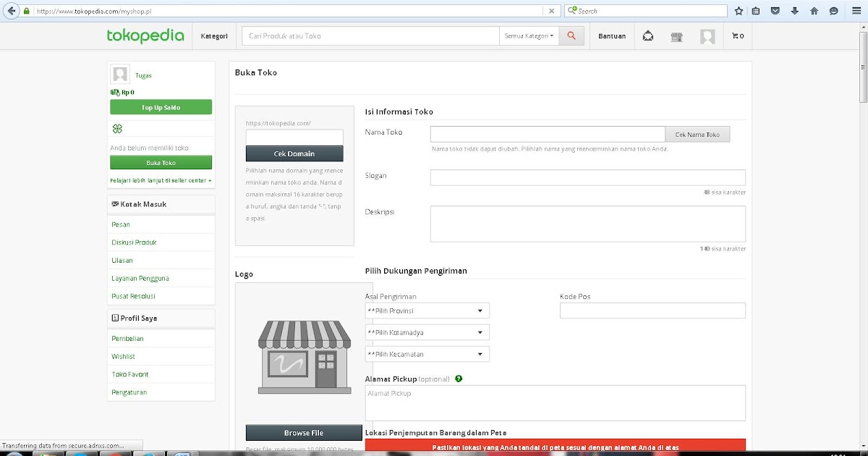Open Ulasan in the sidebar
Image resolution: width=868 pixels, height=456 pixels.
tap(122, 261)
